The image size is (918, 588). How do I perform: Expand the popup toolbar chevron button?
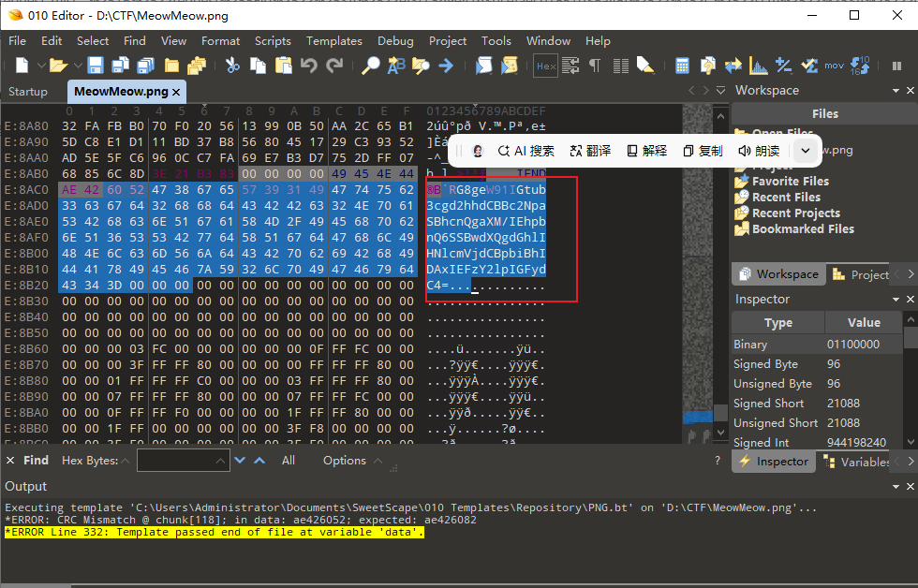click(x=806, y=151)
